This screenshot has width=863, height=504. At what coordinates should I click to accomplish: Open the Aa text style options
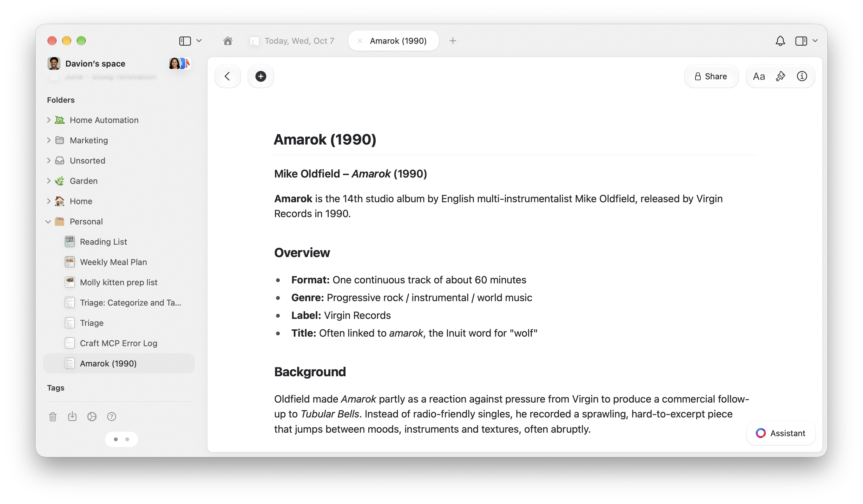[x=759, y=76]
